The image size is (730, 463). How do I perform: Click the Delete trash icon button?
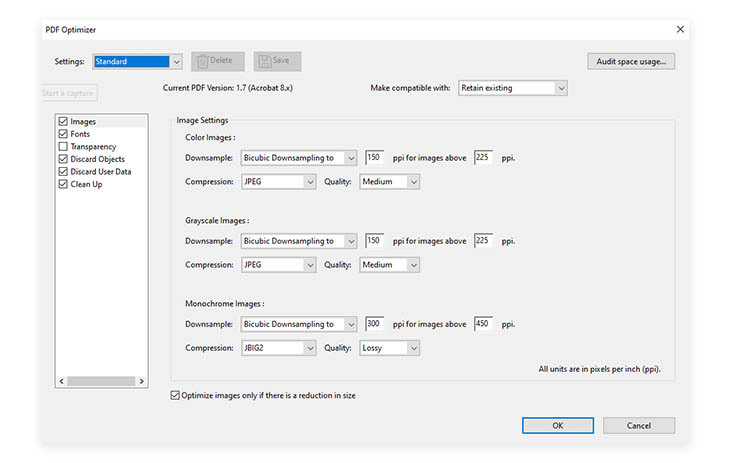[216, 61]
